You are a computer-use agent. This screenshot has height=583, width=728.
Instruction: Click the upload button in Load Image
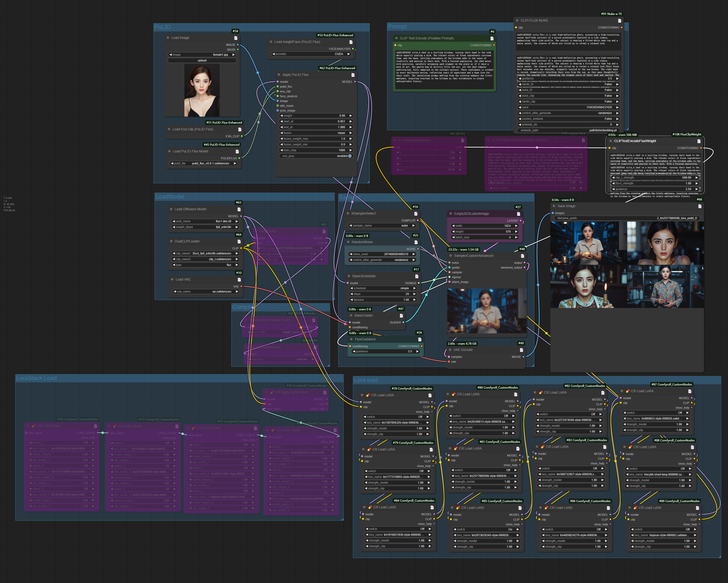(202, 60)
